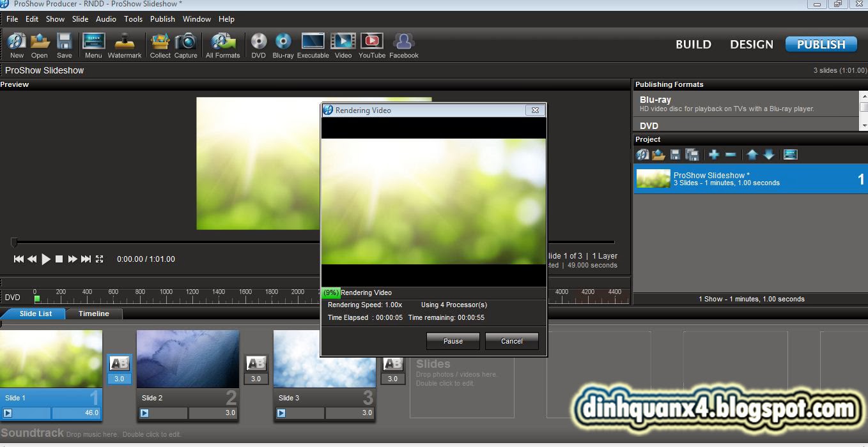868x447 pixels.
Task: Select Blu-ray publishing format
Action: pos(746,103)
